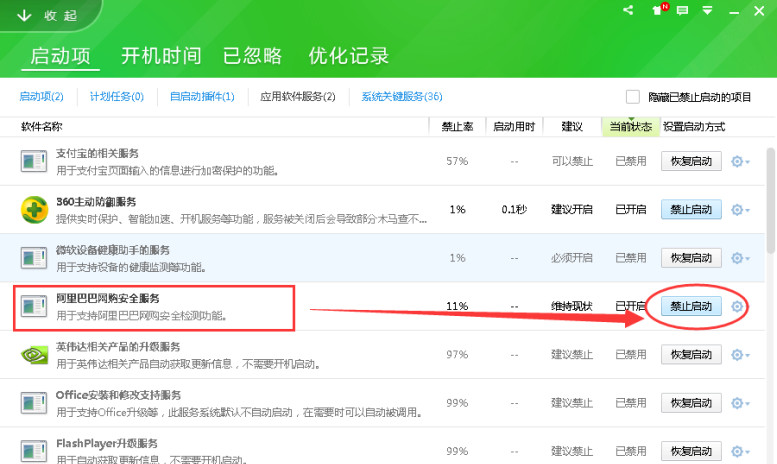This screenshot has height=464, width=777.
Task: Select the 系统关键服务(36) sub-tab
Action: (402, 97)
